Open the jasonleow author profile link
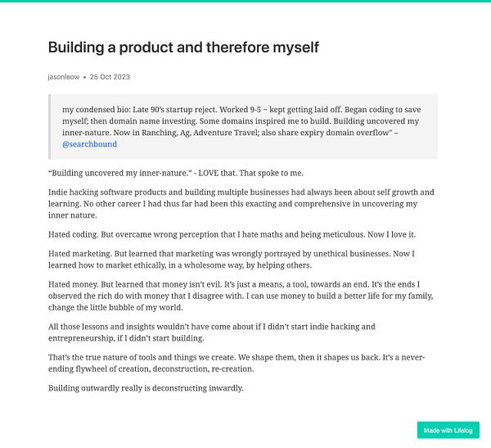Viewport: 491px width, 448px height. pos(64,77)
